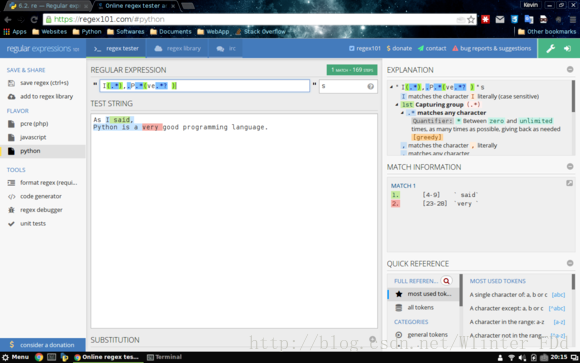Collapse the Substitution section toggle
Viewport: 580px width, 363px height.
(x=372, y=339)
